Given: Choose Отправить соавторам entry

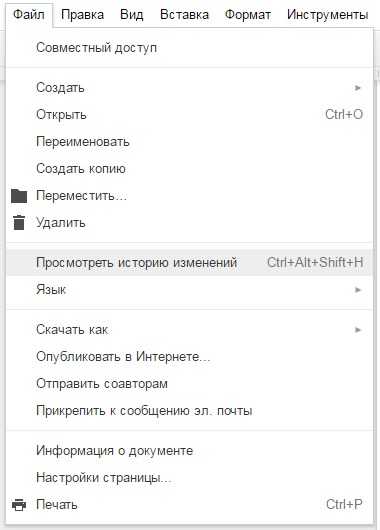Looking at the screenshot, I should [x=190, y=384].
